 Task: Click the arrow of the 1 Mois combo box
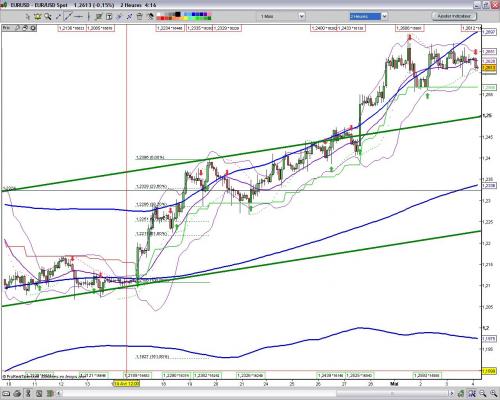tap(302, 16)
